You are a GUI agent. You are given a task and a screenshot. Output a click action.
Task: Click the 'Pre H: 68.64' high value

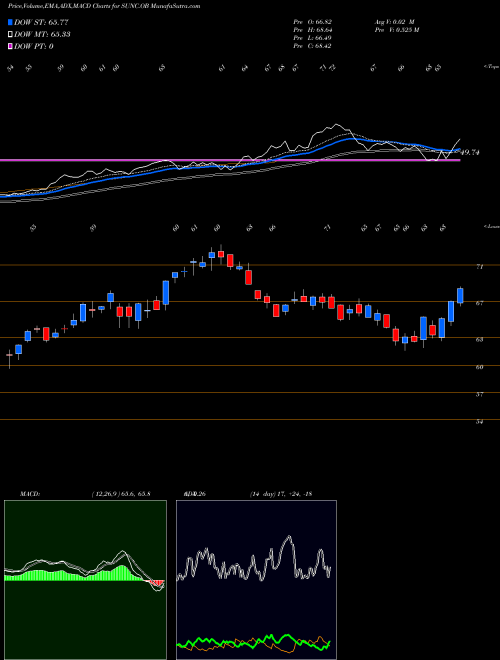(x=312, y=30)
